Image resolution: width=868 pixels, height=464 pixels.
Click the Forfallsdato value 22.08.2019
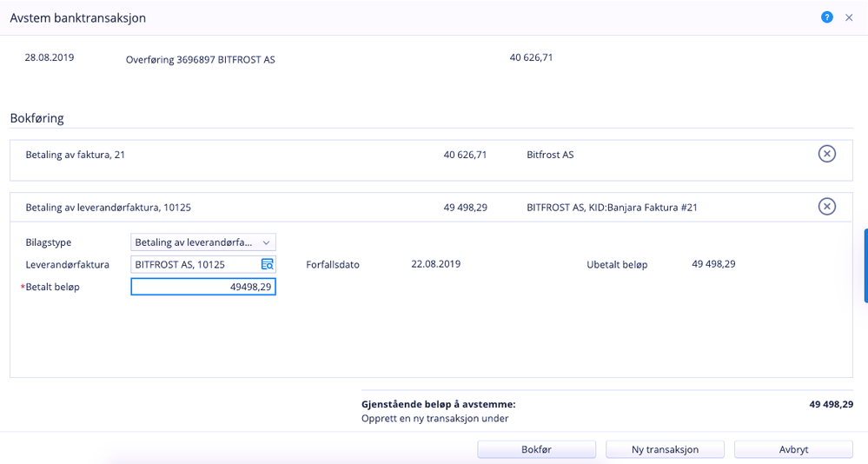click(x=435, y=264)
